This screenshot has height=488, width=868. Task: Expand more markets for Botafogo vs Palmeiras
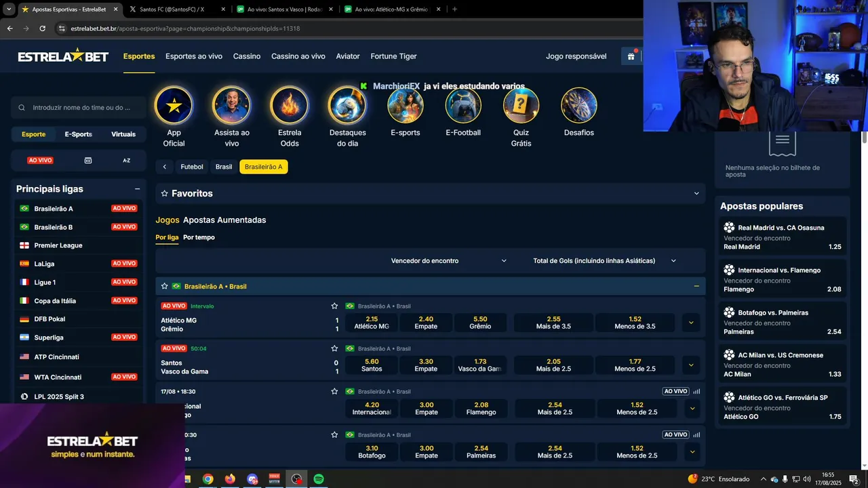(692, 452)
